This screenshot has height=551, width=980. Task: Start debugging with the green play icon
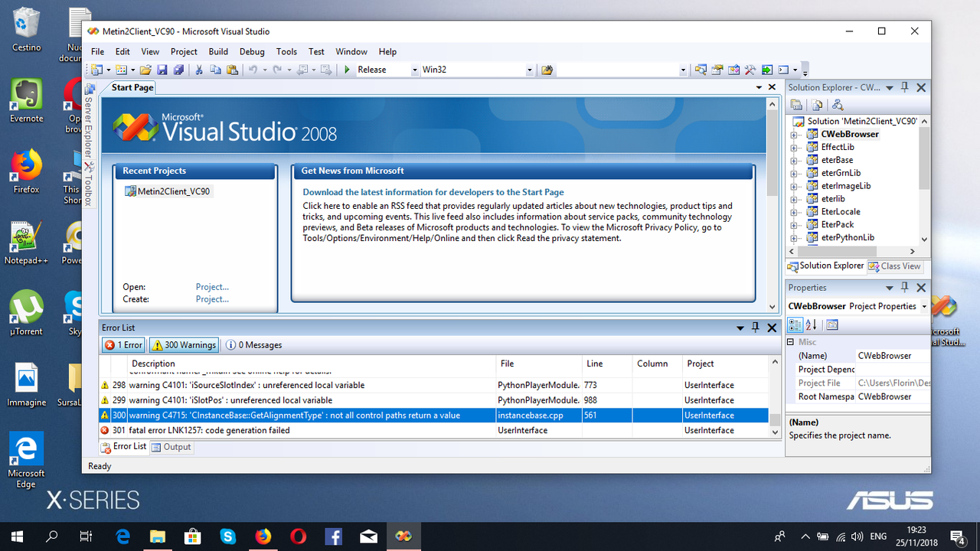[x=347, y=70]
